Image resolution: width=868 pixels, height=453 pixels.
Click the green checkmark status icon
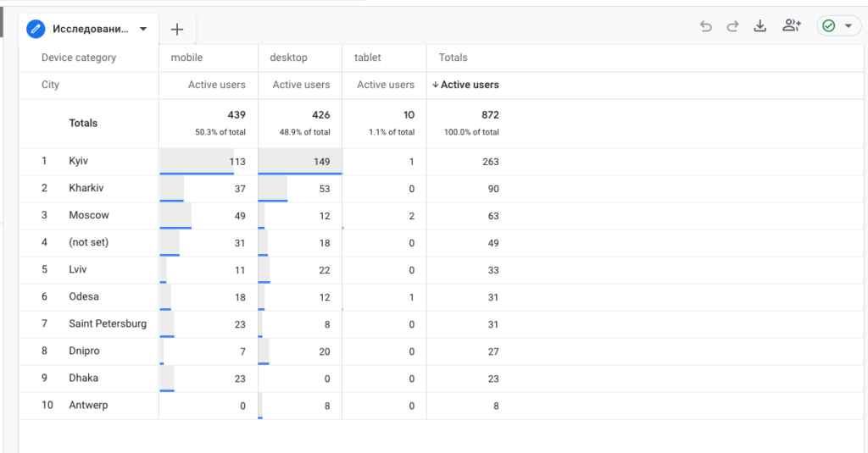(x=829, y=26)
